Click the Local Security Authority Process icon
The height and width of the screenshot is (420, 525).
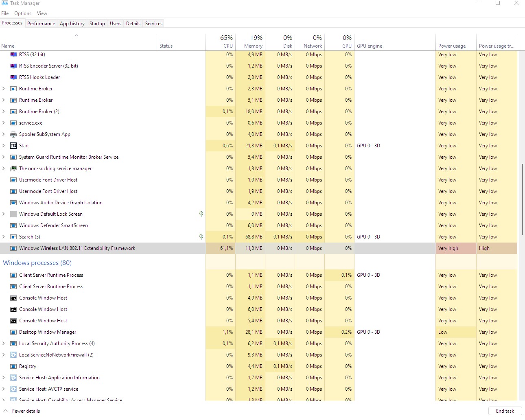(x=13, y=343)
